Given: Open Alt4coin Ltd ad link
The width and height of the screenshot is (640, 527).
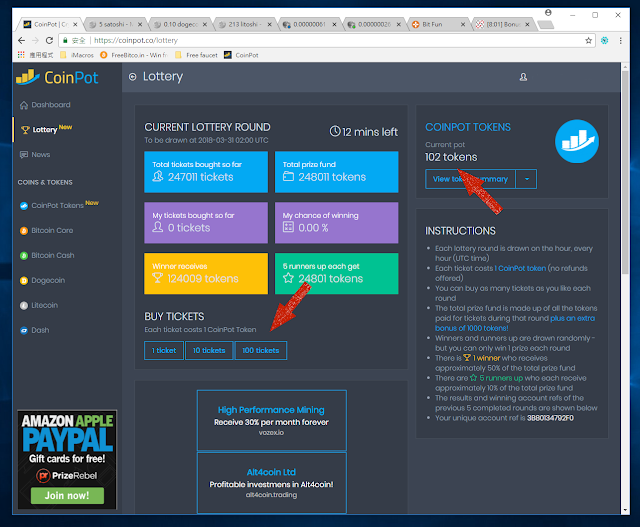Looking at the screenshot, I should pyautogui.click(x=271, y=472).
